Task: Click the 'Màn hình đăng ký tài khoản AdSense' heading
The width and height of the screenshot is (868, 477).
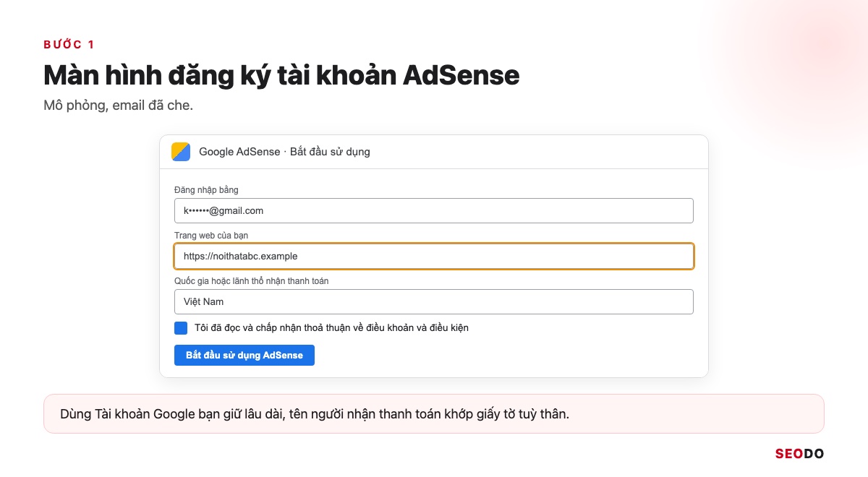Action: pyautogui.click(x=281, y=75)
